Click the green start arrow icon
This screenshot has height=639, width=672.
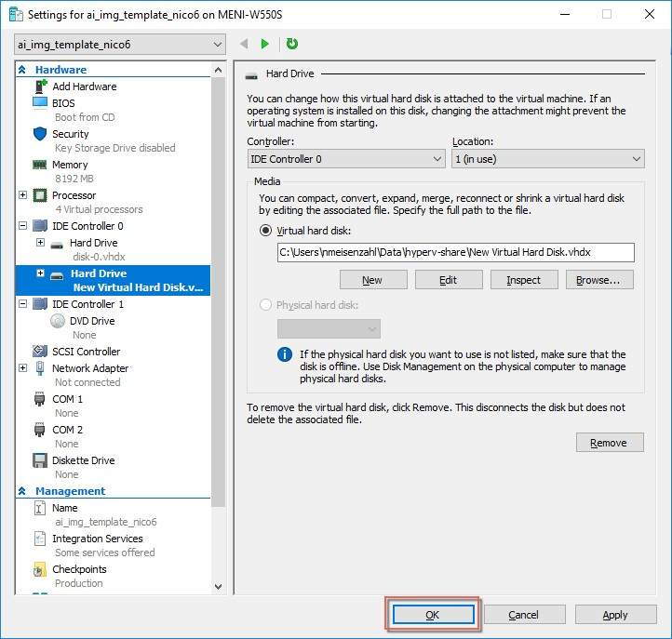coord(265,44)
